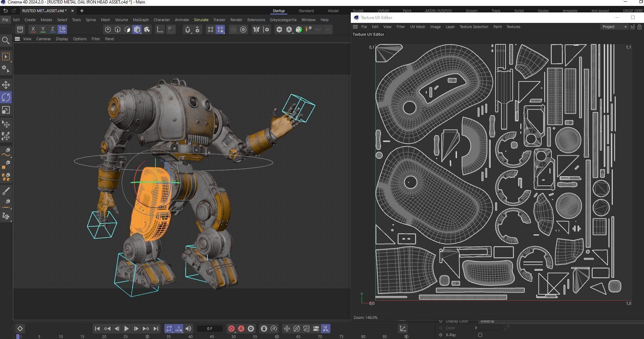The image size is (644, 339).
Task: Click the Undo arrow
Action: click(x=5, y=11)
